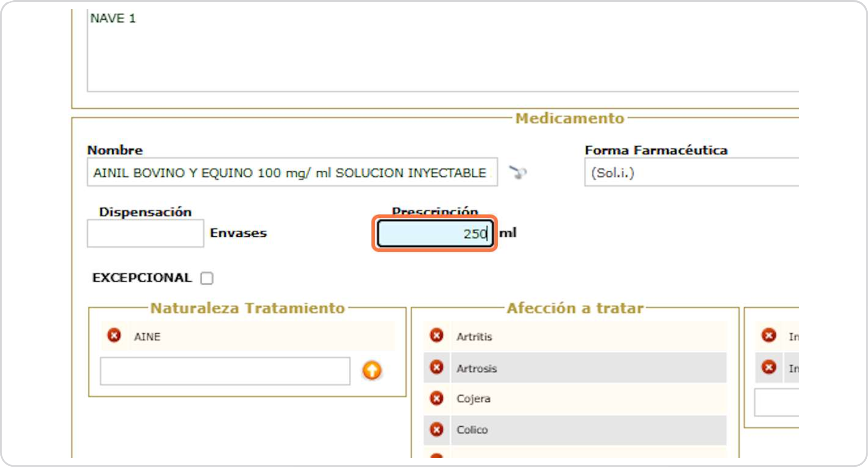Enable the EXCEPCIONAL checkbox

point(207,278)
